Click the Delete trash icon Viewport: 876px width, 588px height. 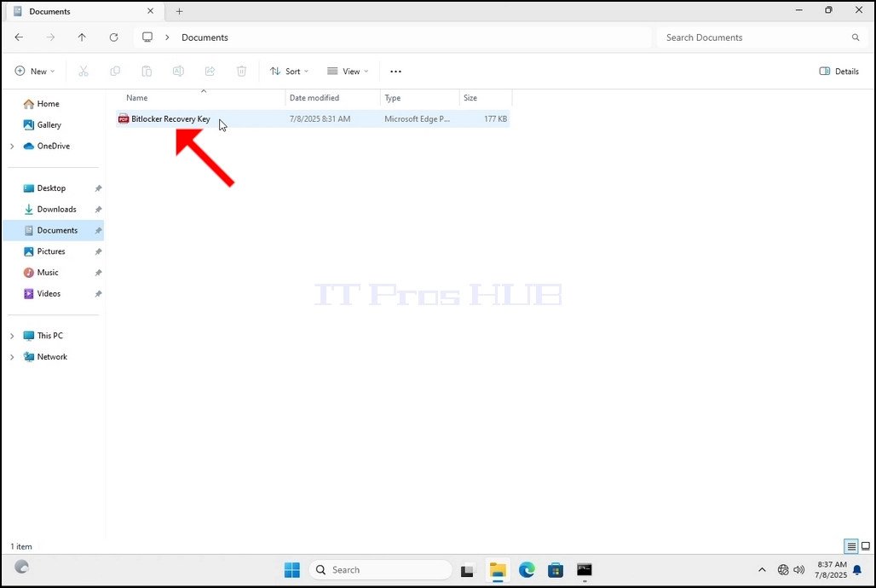point(241,71)
